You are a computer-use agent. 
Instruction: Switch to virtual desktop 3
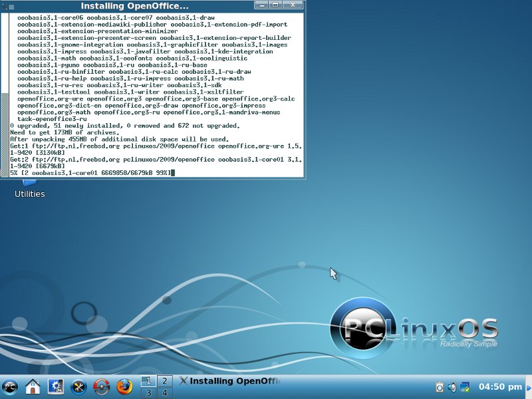[x=148, y=392]
